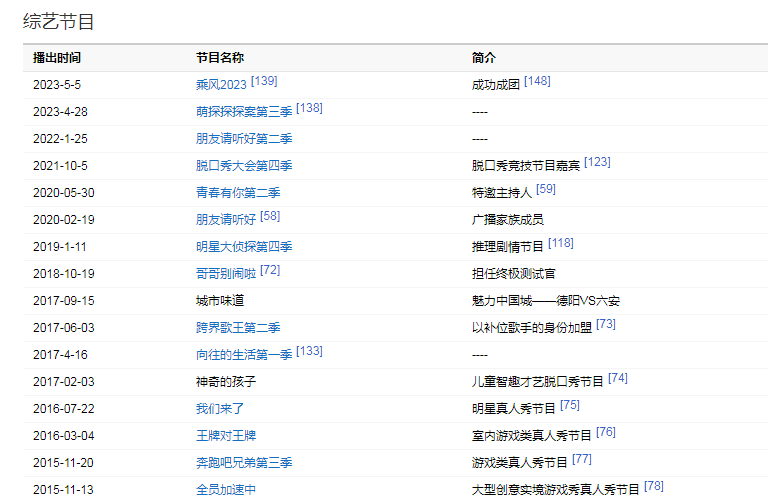Click footnote [138] in the 2023-4-28 row
This screenshot has width=768, height=499.
tap(309, 108)
